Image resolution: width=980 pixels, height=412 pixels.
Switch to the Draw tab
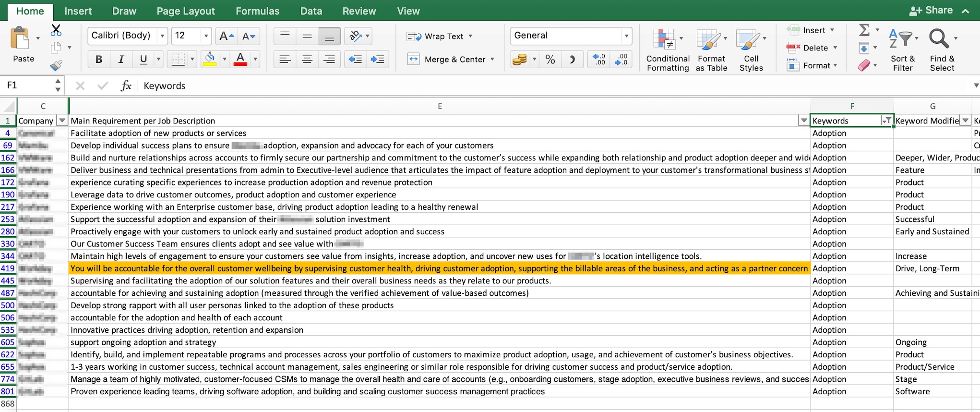point(124,11)
